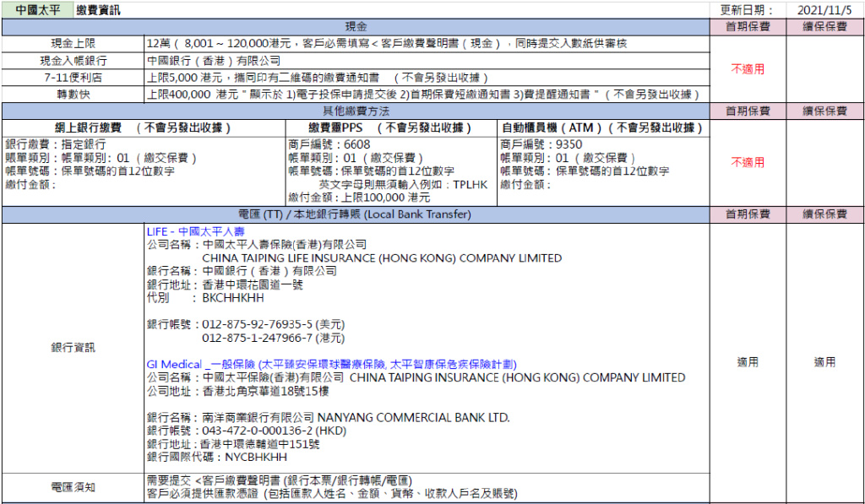The width and height of the screenshot is (865, 504).
Task: Click the 銀行資訊 row label
Action: [73, 348]
